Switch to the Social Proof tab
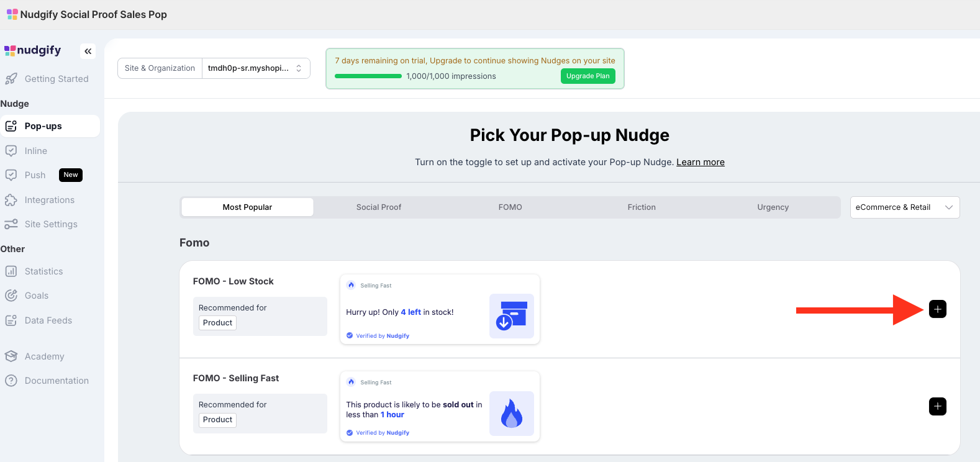Image resolution: width=980 pixels, height=462 pixels. [x=379, y=207]
